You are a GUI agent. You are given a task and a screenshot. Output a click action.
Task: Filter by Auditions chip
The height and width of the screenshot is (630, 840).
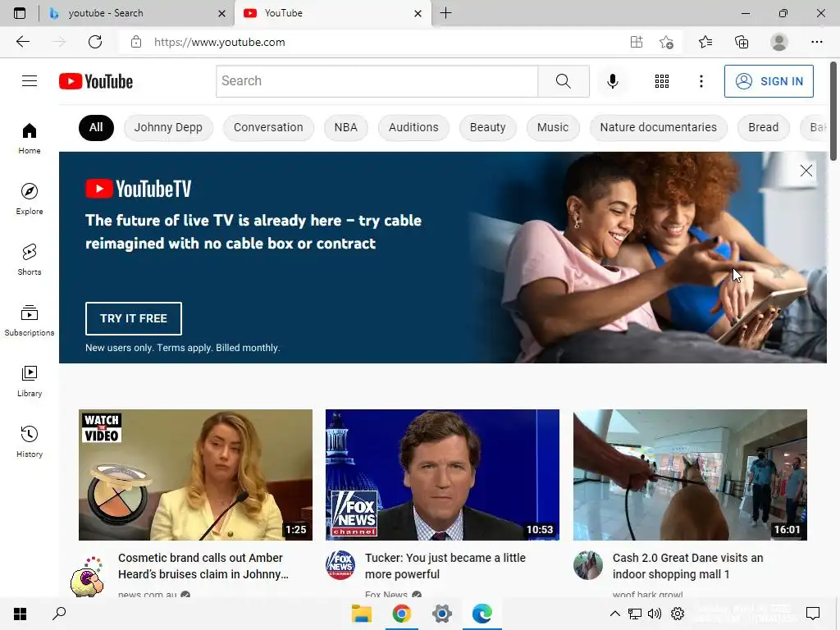(413, 127)
